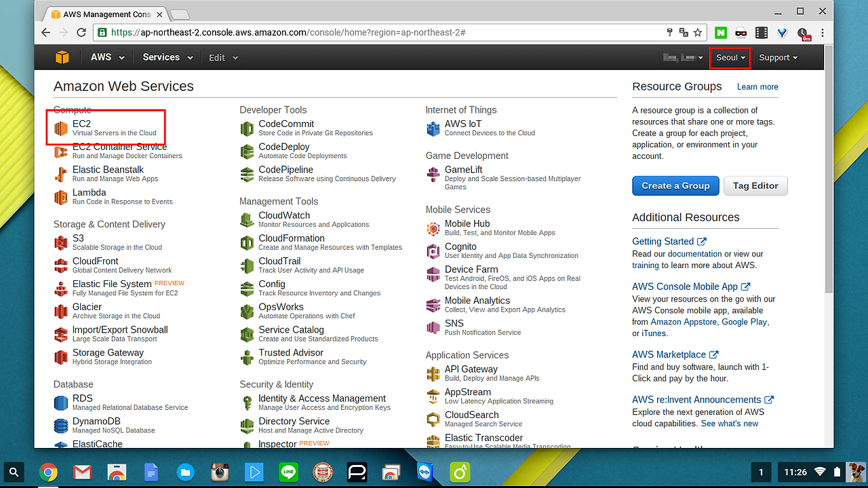The height and width of the screenshot is (488, 868).
Task: Open the Trusted Advisor icon
Action: coord(247,357)
